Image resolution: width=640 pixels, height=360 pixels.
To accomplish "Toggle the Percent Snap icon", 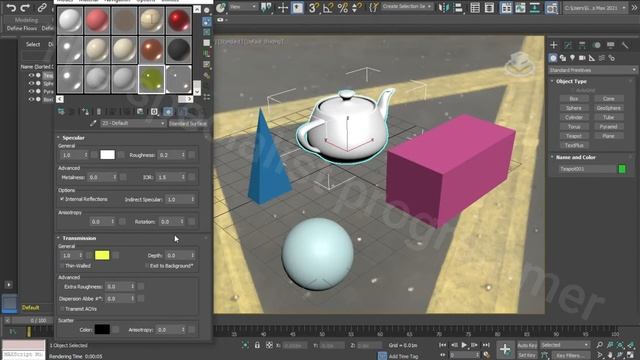I will pos(342,7).
